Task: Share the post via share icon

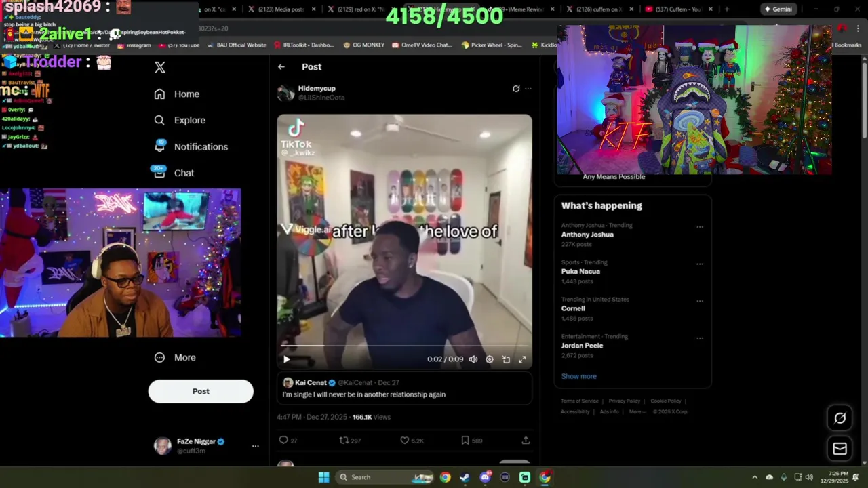Action: [526, 441]
